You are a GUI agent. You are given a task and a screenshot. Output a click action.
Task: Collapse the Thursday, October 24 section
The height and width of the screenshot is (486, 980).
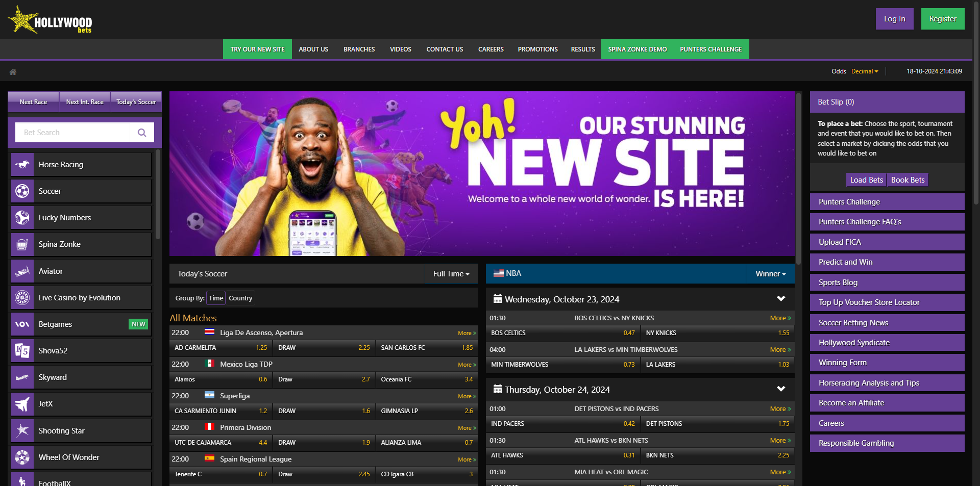coord(781,389)
